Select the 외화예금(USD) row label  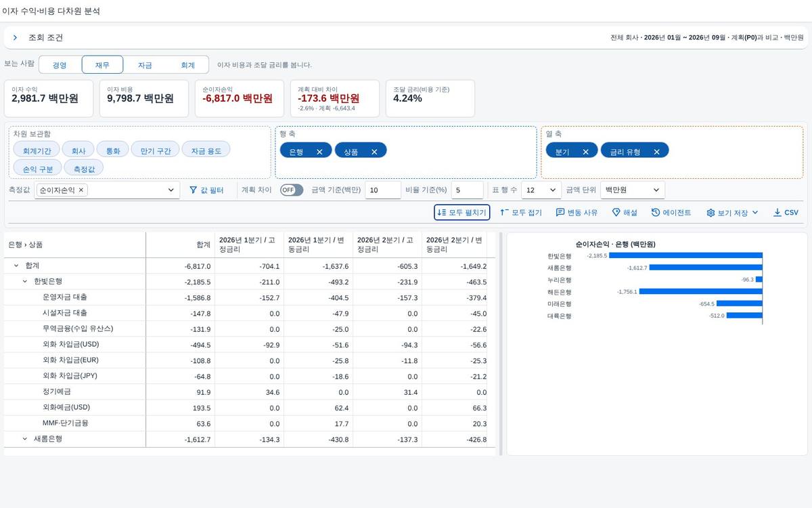[x=66, y=407]
